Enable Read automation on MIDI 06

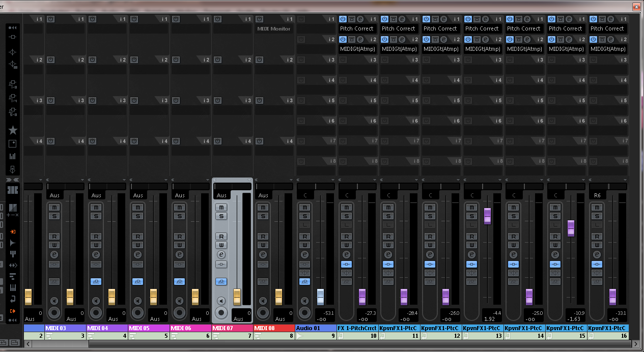click(x=180, y=237)
